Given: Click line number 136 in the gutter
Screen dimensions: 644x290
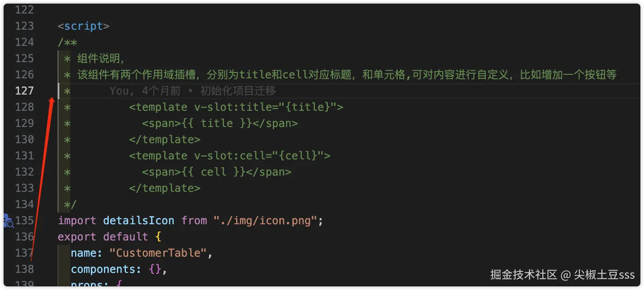Looking at the screenshot, I should pos(24,237).
